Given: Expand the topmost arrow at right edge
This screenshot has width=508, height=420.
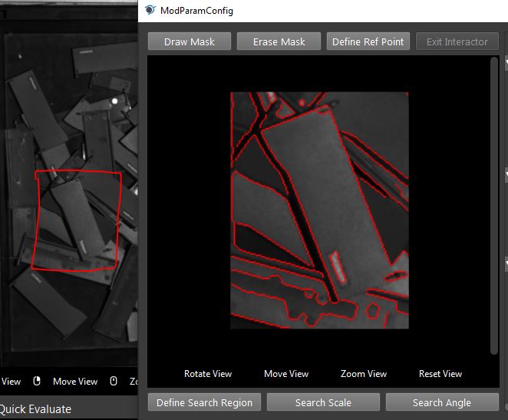Looking at the screenshot, I should pos(506,62).
